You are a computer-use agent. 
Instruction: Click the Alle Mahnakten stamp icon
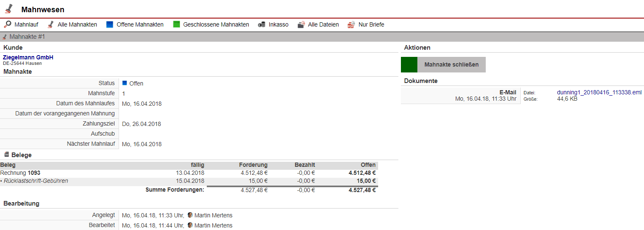[51, 24]
